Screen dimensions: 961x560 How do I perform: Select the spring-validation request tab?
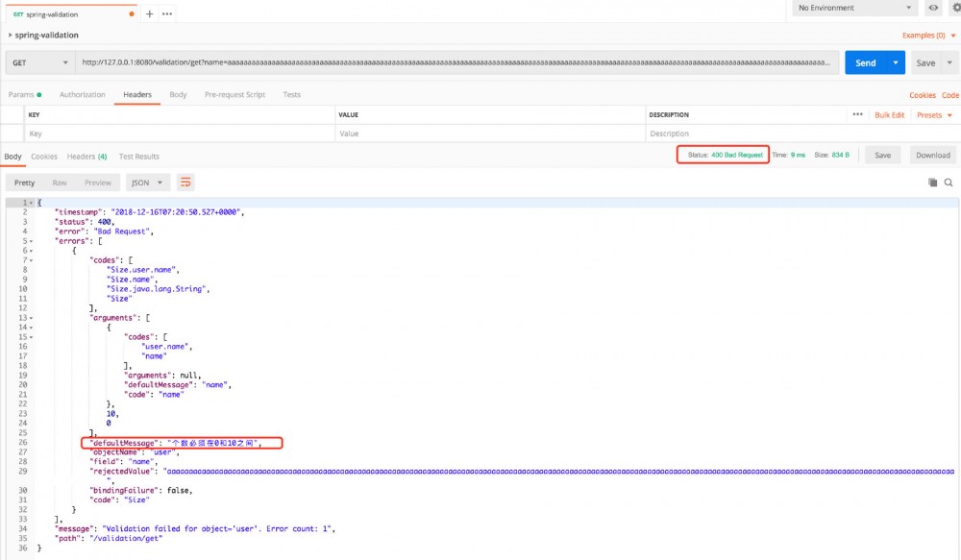pyautogui.click(x=72, y=14)
